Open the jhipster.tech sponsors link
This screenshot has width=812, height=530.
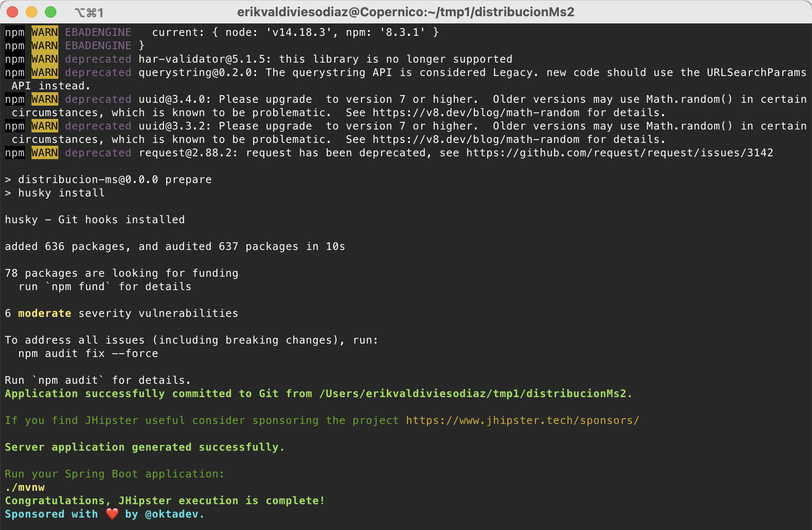[523, 421]
